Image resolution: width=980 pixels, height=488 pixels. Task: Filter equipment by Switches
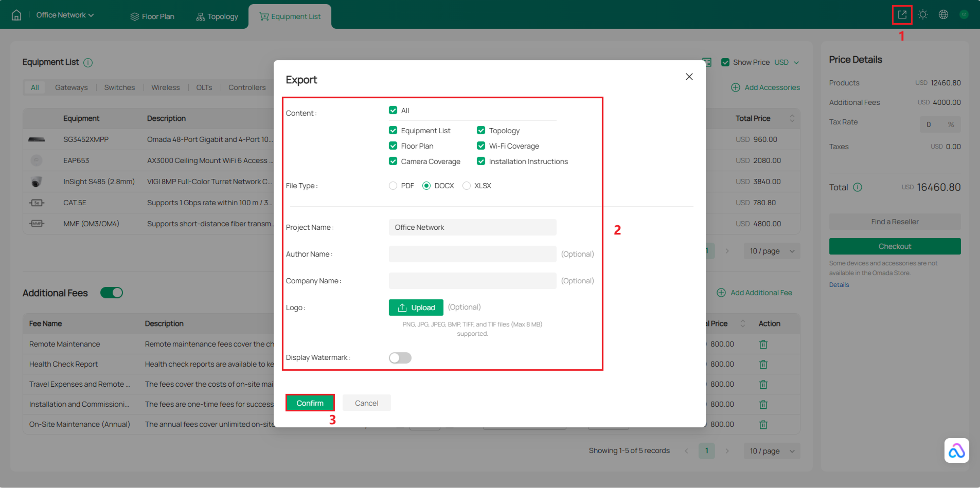point(120,88)
